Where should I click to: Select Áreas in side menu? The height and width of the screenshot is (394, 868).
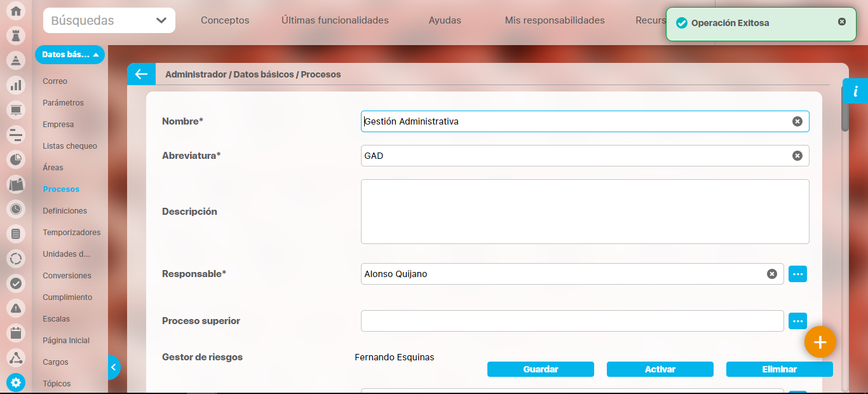coord(53,168)
